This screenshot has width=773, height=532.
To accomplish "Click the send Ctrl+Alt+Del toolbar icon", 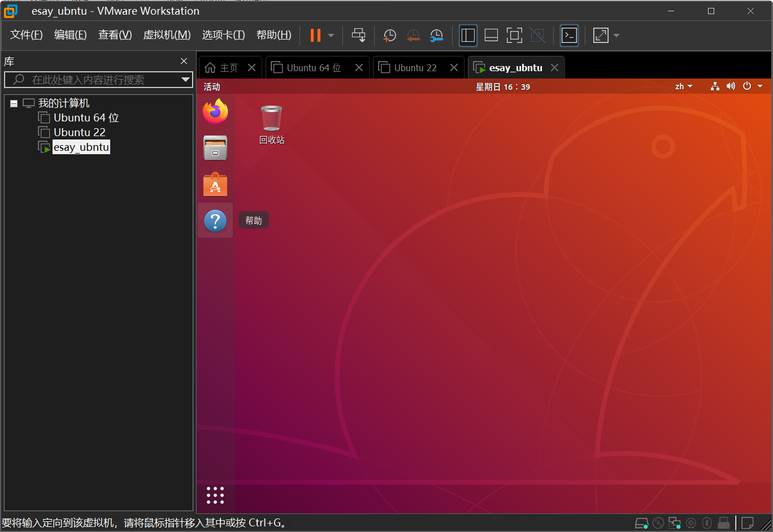I will pyautogui.click(x=358, y=36).
